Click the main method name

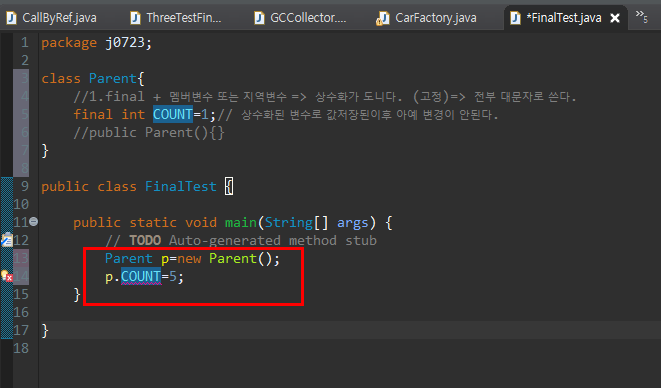coord(241,222)
